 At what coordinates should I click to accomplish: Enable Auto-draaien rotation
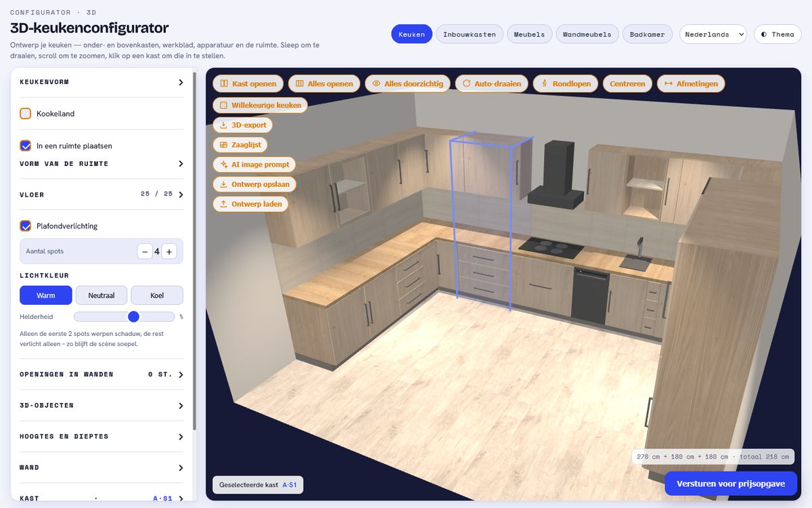click(x=491, y=83)
